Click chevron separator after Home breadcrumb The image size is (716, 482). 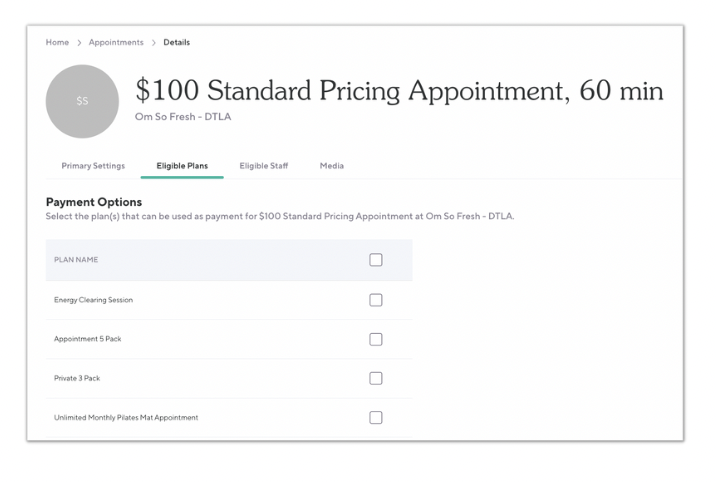(x=79, y=43)
